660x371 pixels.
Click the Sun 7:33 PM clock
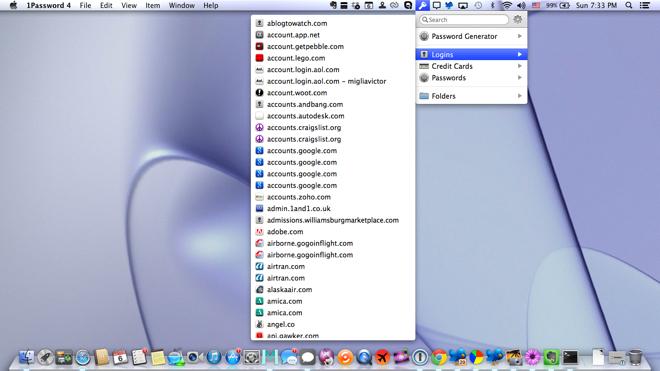(596, 5)
